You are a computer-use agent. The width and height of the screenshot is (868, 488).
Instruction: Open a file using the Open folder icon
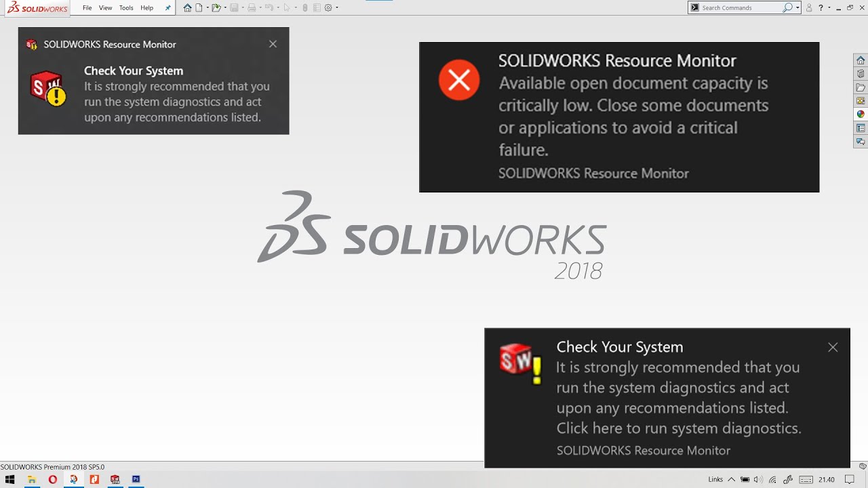point(216,7)
